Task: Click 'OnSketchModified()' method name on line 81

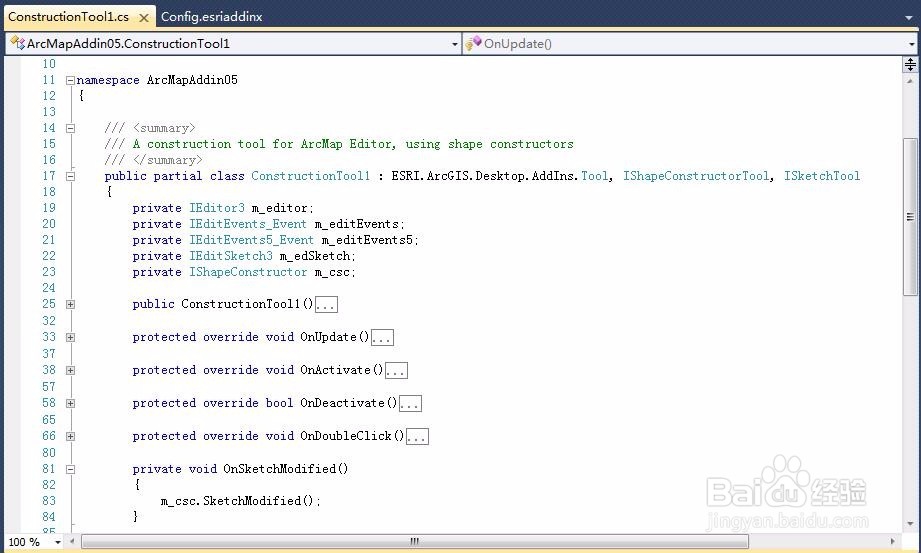Action: click(x=285, y=469)
